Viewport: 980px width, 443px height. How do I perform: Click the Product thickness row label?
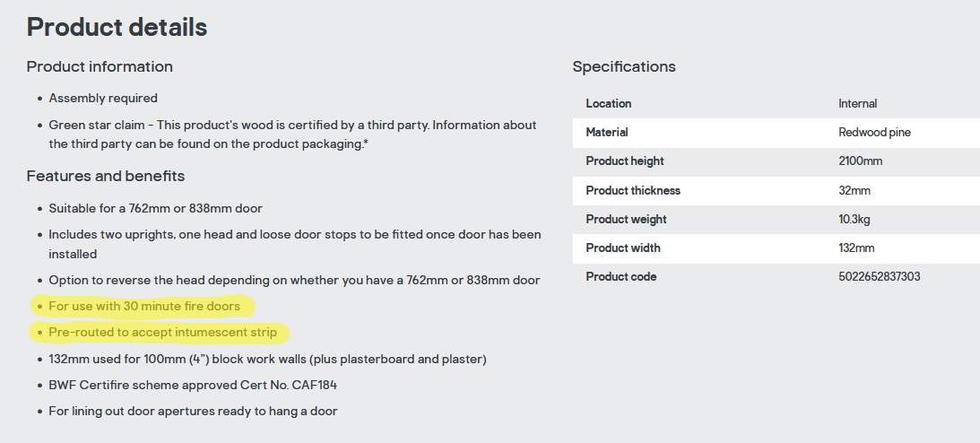tap(633, 190)
